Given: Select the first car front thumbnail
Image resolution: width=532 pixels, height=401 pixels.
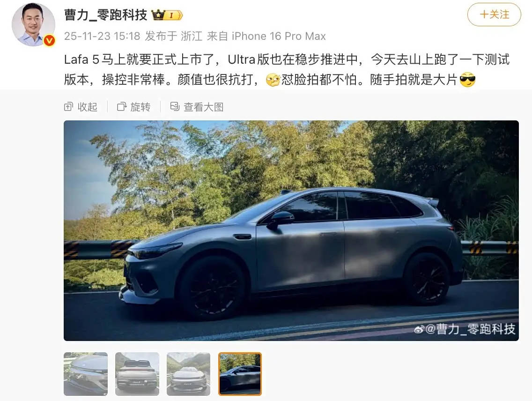Looking at the screenshot, I should click(x=86, y=374).
